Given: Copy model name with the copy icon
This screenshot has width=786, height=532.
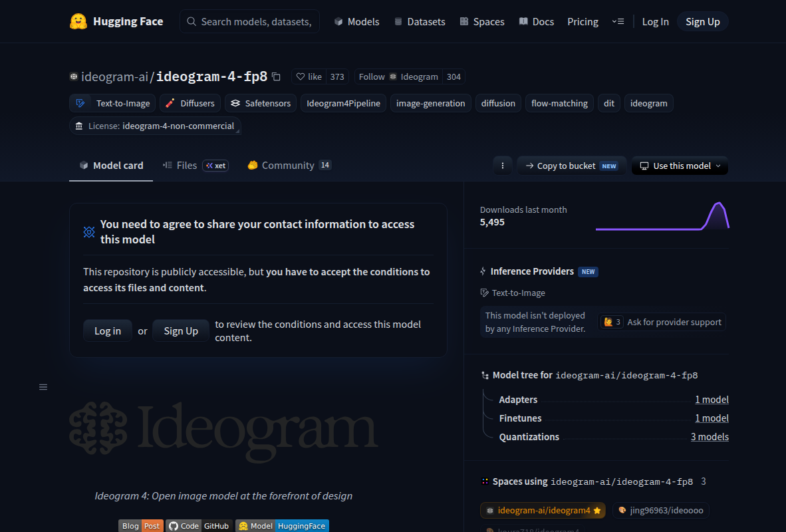Looking at the screenshot, I should click(x=276, y=76).
